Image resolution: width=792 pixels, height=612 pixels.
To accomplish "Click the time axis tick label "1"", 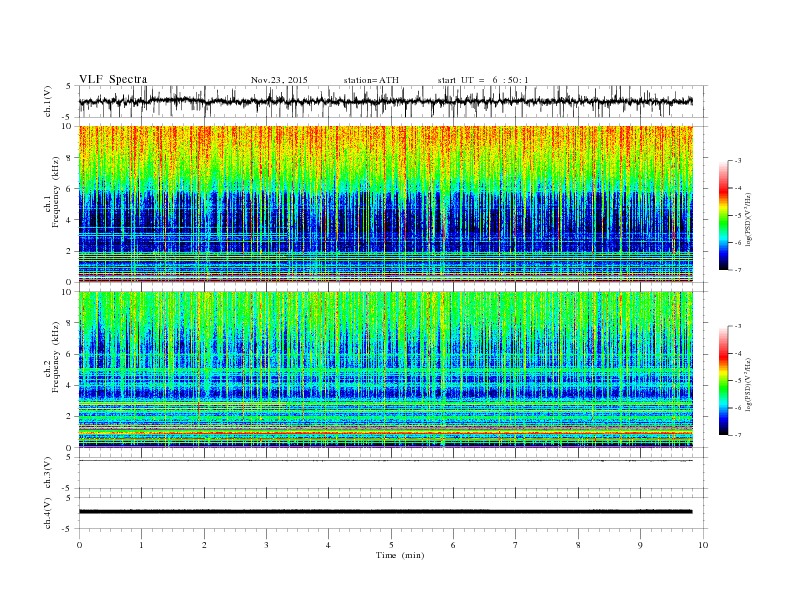I will pos(141,545).
